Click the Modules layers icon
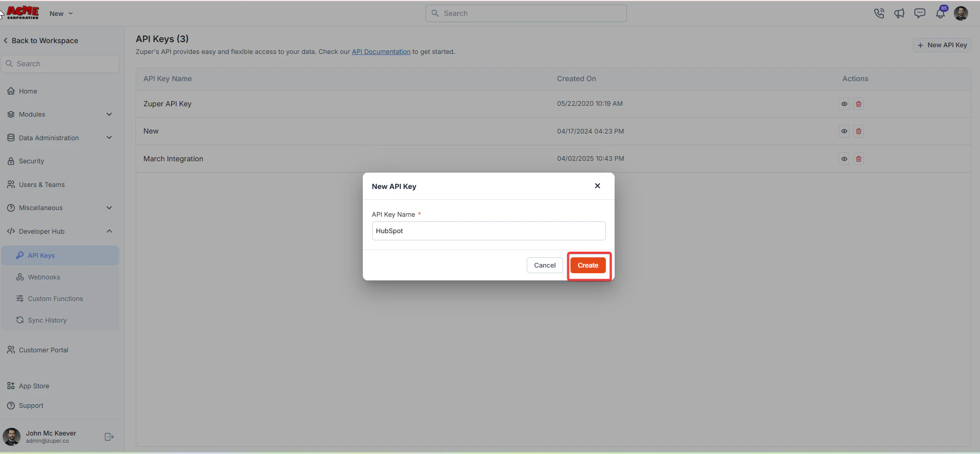980x454 pixels. coord(11,114)
